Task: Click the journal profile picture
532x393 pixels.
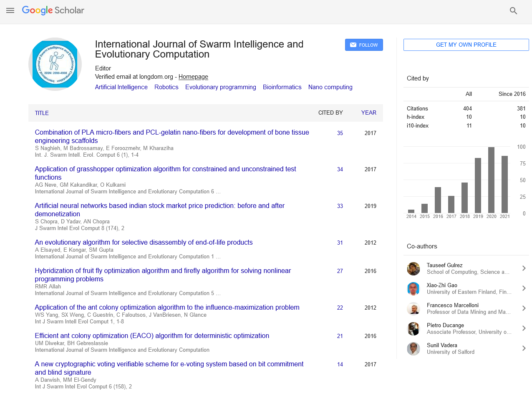Action: (55, 64)
